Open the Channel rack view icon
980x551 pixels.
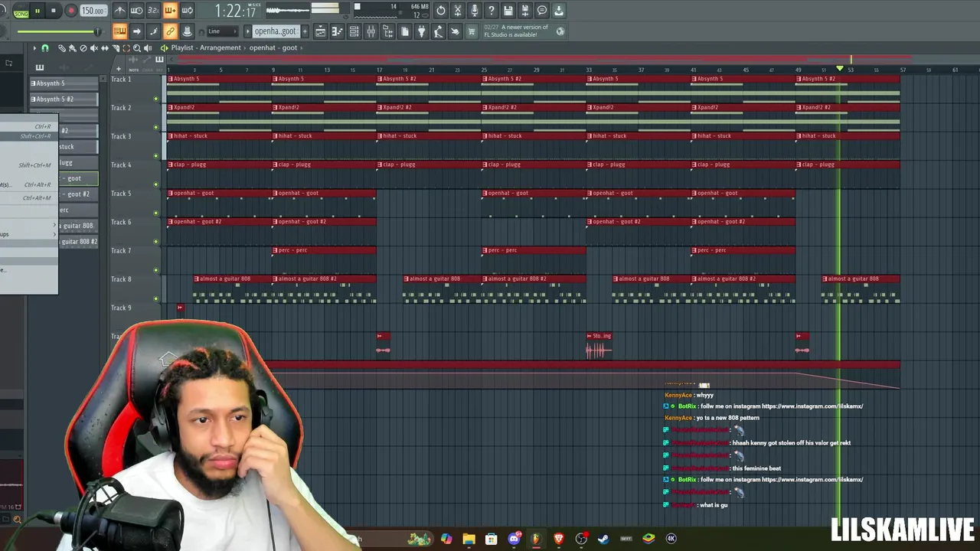tap(354, 31)
